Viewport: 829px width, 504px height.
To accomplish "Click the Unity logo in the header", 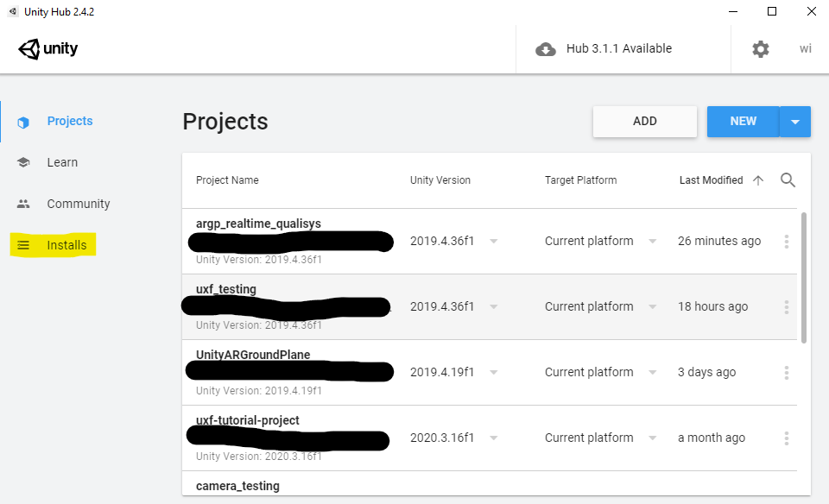I will pyautogui.click(x=48, y=49).
